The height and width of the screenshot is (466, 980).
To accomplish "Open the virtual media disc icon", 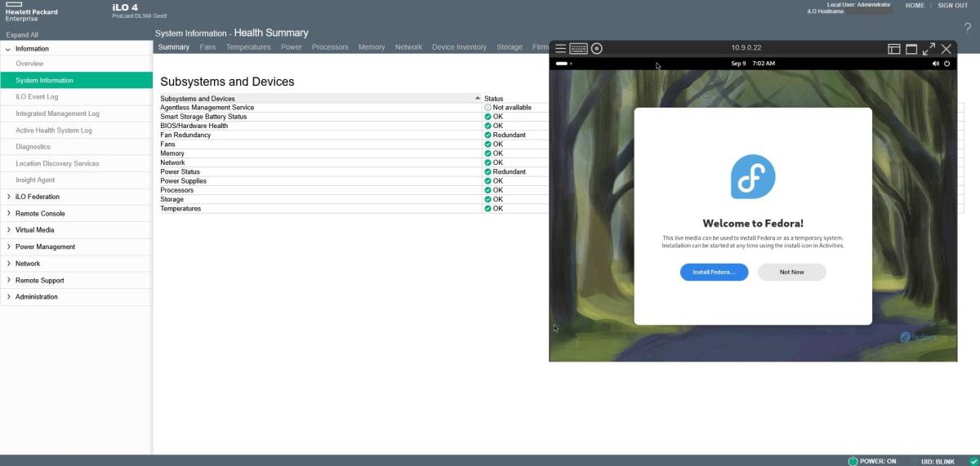I will coord(597,48).
